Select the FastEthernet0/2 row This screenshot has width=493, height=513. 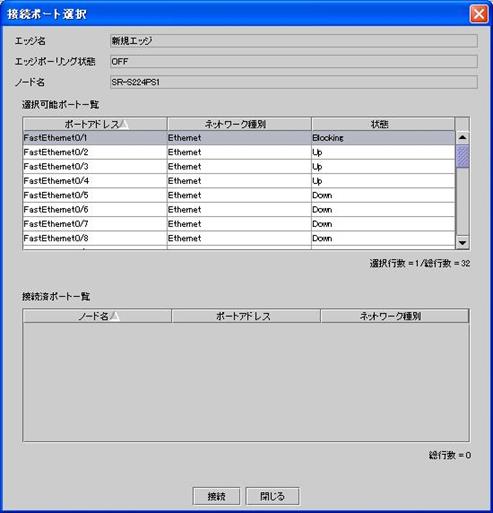click(x=239, y=152)
